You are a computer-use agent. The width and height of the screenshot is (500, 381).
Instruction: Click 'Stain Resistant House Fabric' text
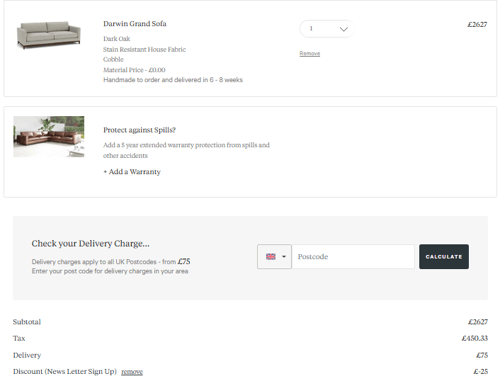point(144,49)
